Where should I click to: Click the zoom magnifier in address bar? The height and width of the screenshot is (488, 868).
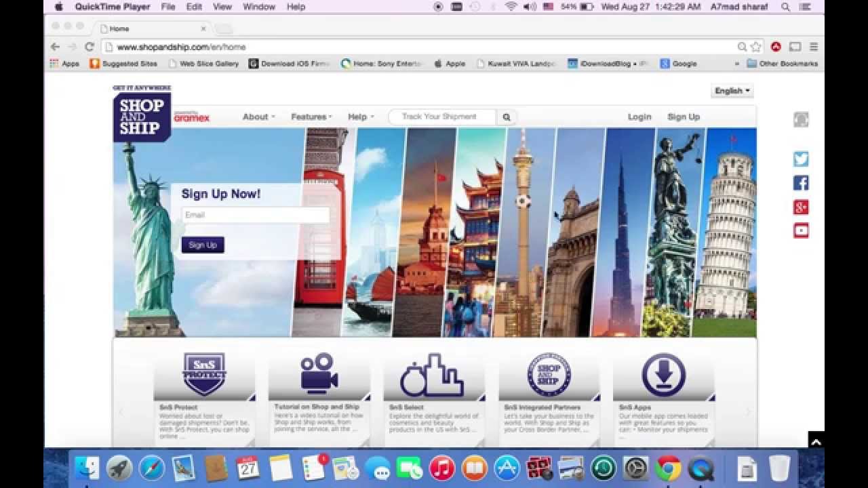pos(742,47)
